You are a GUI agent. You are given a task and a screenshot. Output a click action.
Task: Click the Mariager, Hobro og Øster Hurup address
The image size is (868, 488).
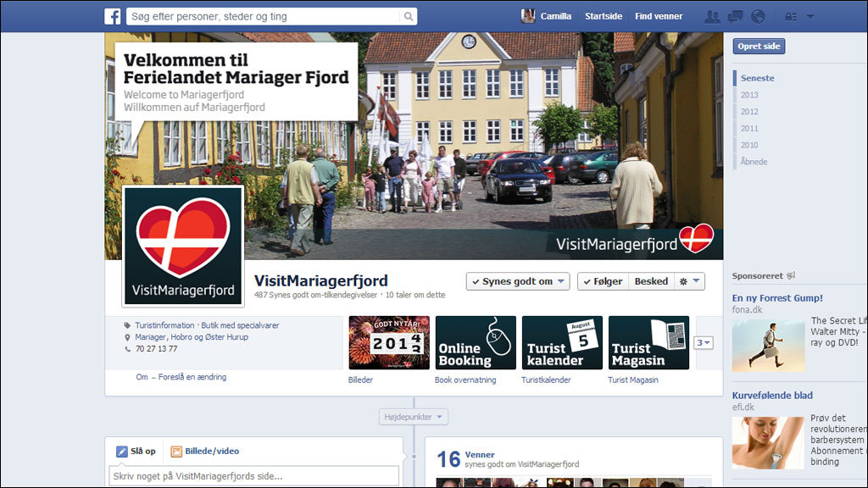tap(192, 337)
